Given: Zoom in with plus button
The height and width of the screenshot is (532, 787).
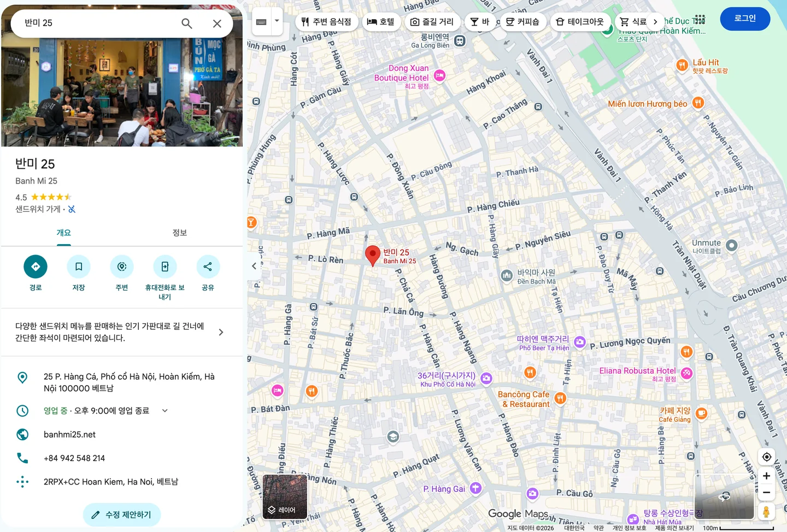Looking at the screenshot, I should pos(766,476).
